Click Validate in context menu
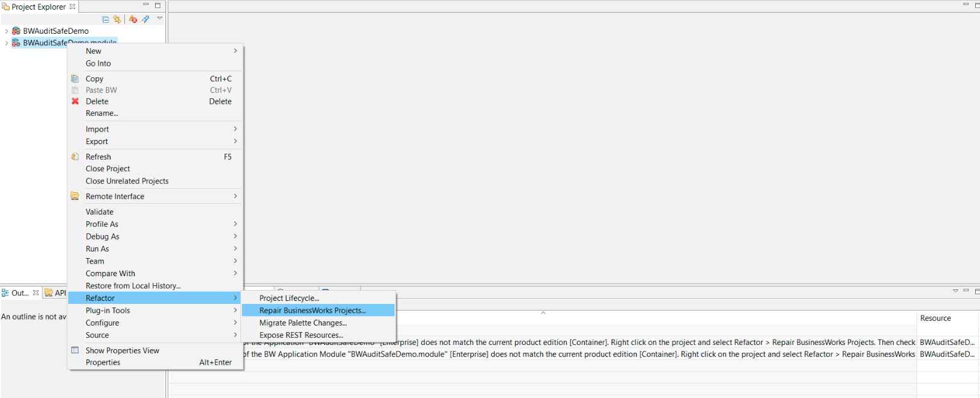The image size is (980, 398). pos(156,212)
